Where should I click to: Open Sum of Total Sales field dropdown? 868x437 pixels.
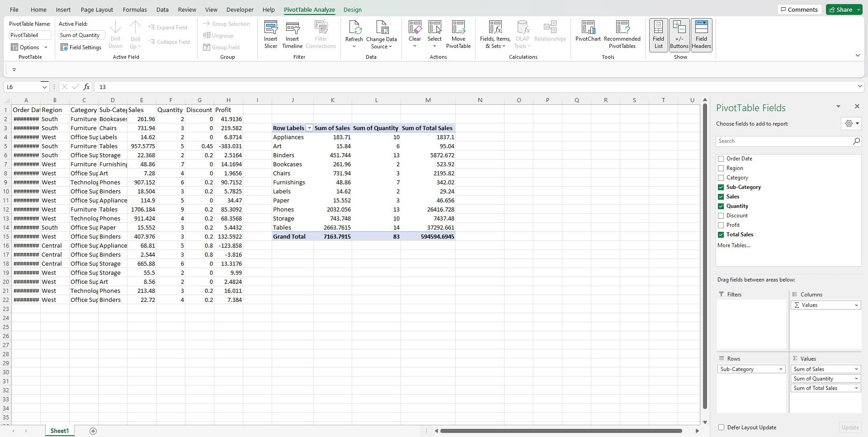pos(856,388)
